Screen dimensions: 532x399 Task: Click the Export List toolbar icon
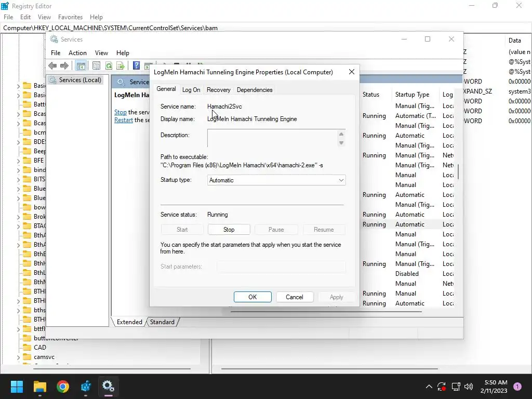[121, 65]
